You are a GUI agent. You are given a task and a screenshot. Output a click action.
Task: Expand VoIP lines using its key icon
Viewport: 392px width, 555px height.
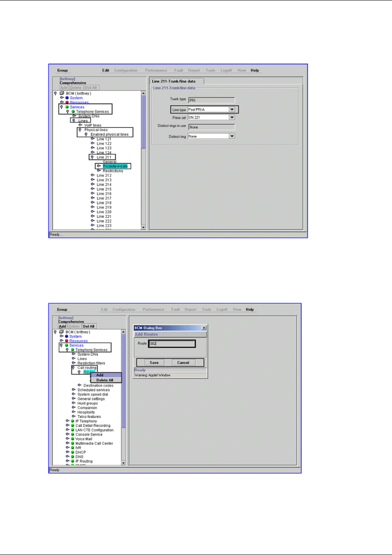[x=80, y=125]
